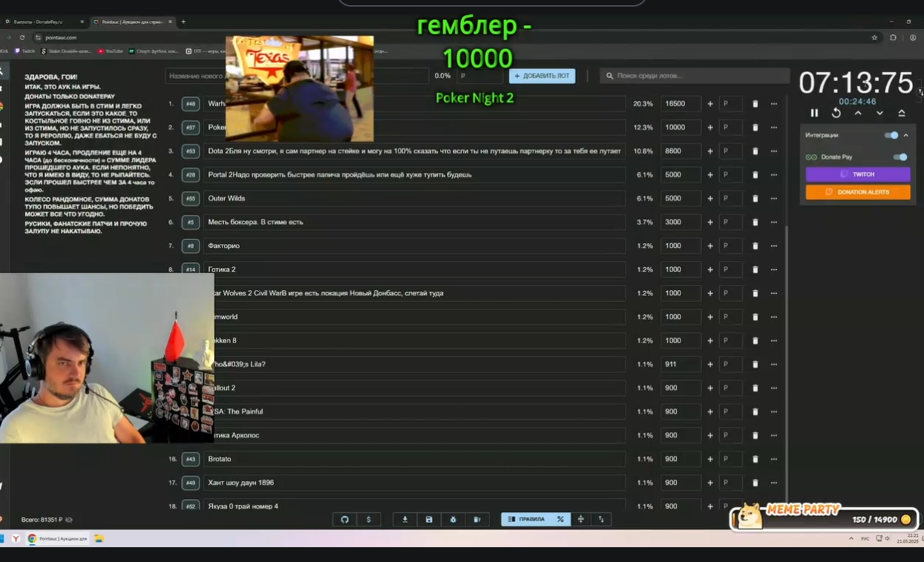Reset the auction timer
924x562 pixels.
pos(836,113)
